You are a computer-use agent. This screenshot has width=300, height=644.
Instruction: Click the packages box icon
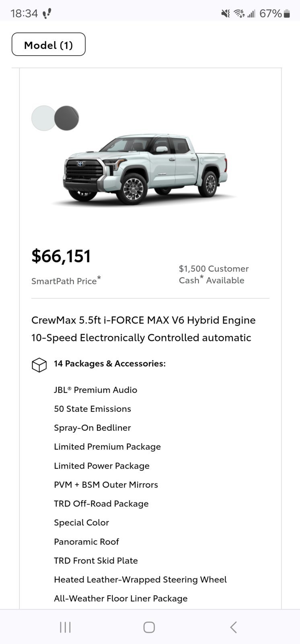click(x=39, y=365)
